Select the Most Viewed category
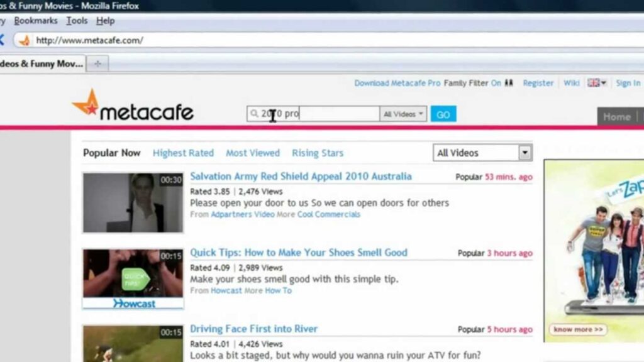 253,153
